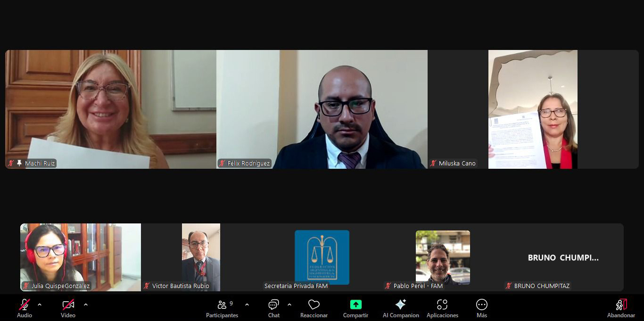Expand video options chevron next to Video

point(86,305)
